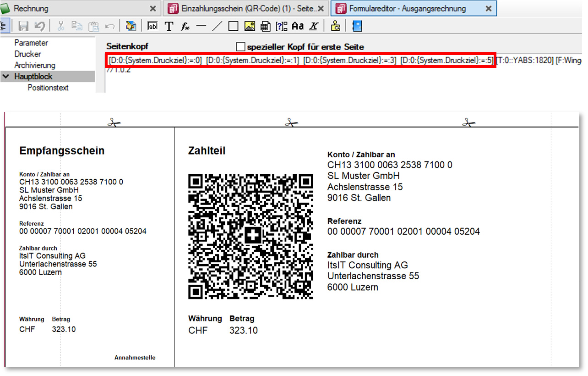The image size is (588, 376).
Task: Insert a formula with the fx icon
Action: click(185, 27)
